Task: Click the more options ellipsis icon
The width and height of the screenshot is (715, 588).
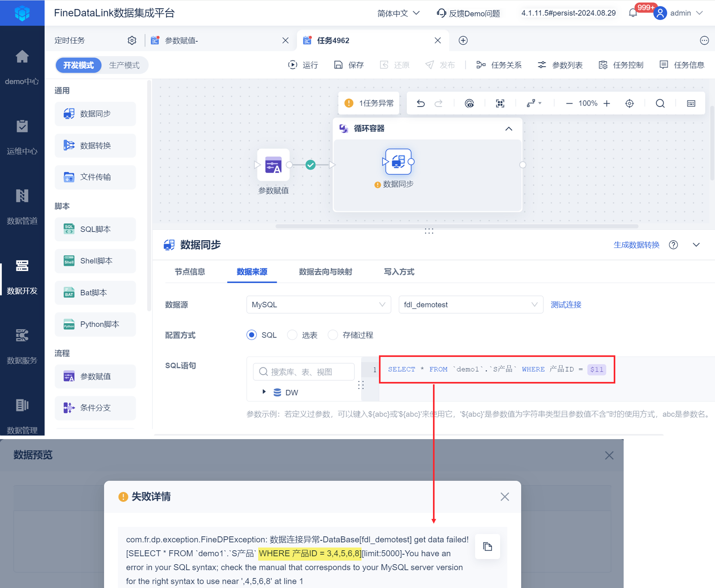Action: [704, 40]
